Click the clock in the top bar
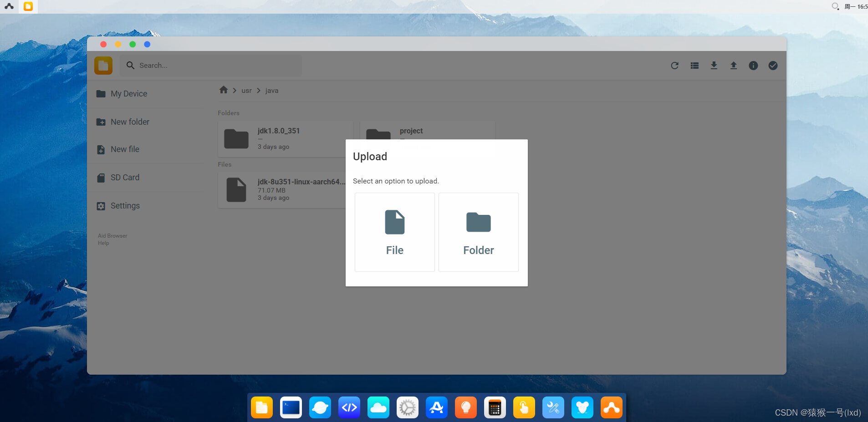The height and width of the screenshot is (422, 868). (x=856, y=6)
